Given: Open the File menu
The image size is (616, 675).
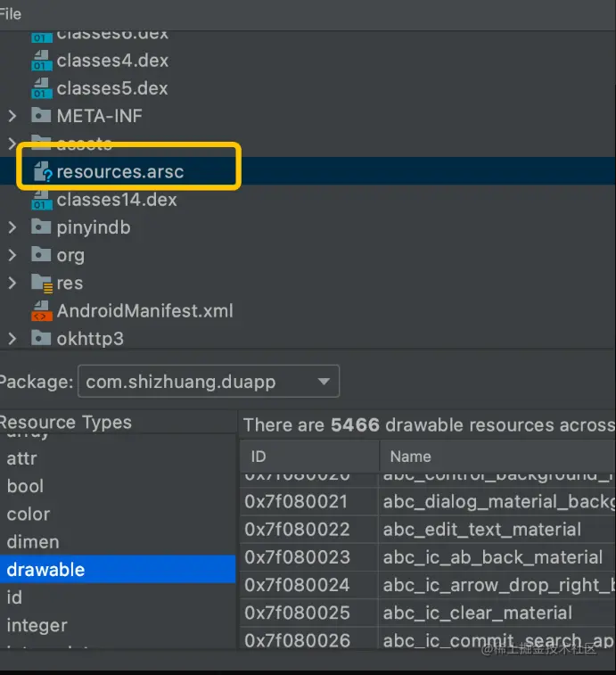Looking at the screenshot, I should click(11, 14).
